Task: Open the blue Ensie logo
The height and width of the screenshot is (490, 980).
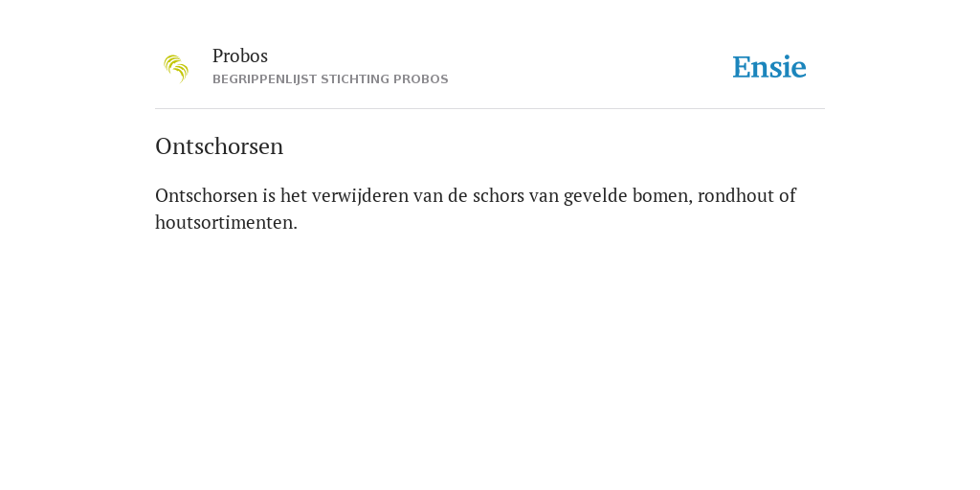Action: coord(769,68)
